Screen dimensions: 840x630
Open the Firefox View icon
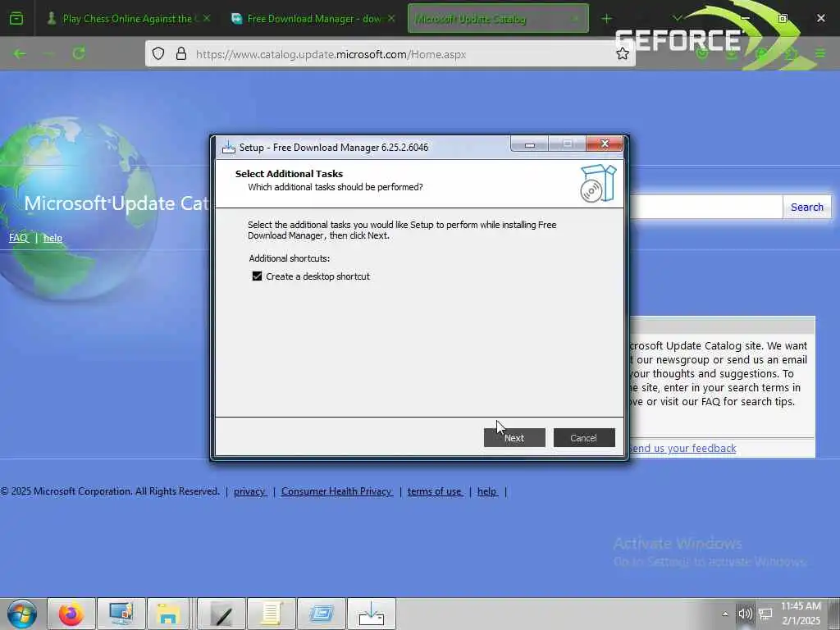(16, 19)
